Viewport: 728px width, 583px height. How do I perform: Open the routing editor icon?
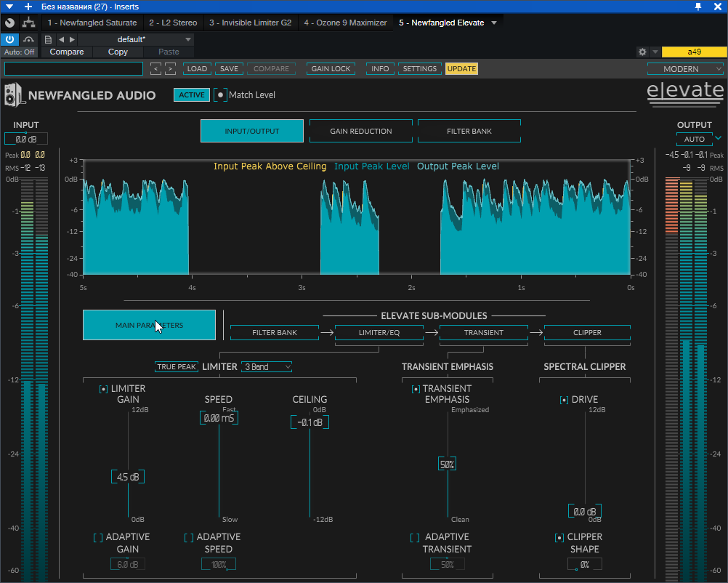29,23
